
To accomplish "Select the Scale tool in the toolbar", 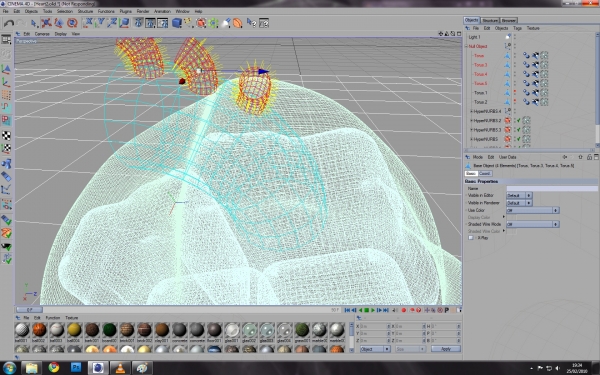I will (x=59, y=23).
